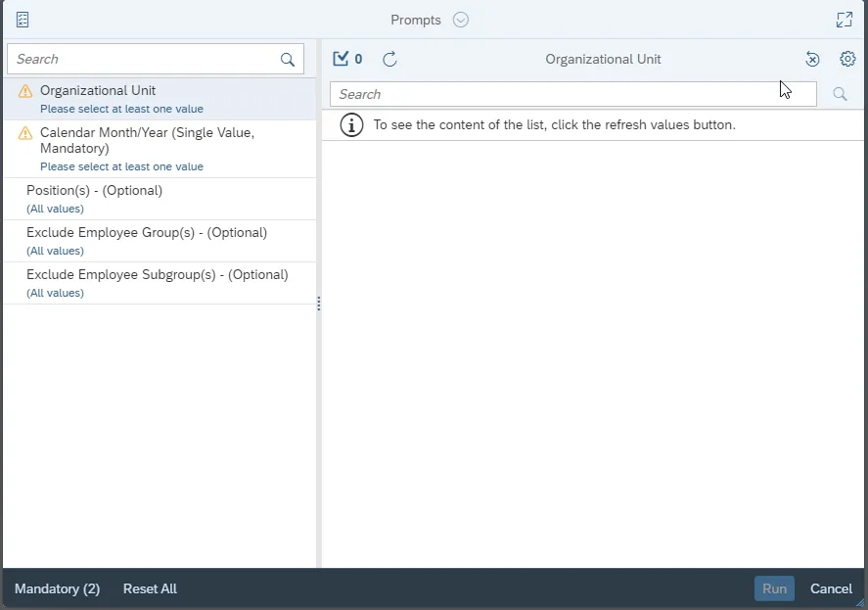Select Calendar Month/Year mandatory prompt
The image size is (868, 610).
click(x=147, y=140)
